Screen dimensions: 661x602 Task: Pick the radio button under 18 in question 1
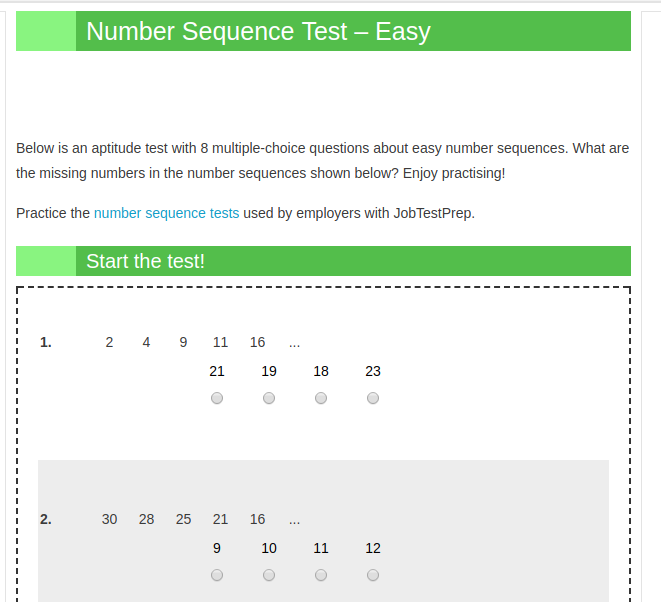(321, 398)
